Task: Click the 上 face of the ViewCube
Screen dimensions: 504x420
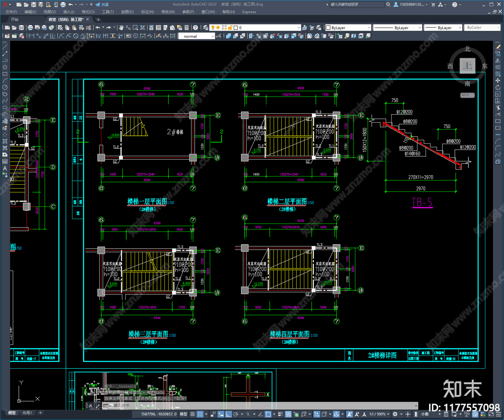Action: click(x=467, y=66)
